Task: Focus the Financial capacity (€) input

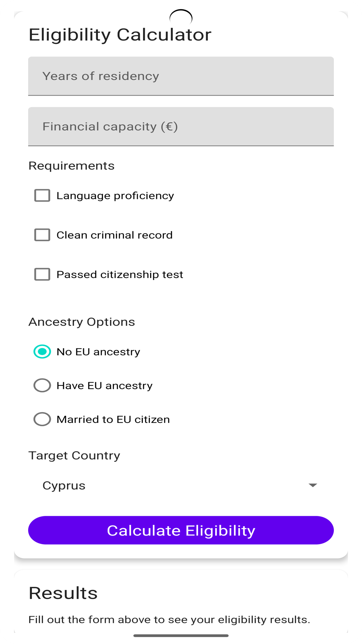Action: (x=181, y=126)
